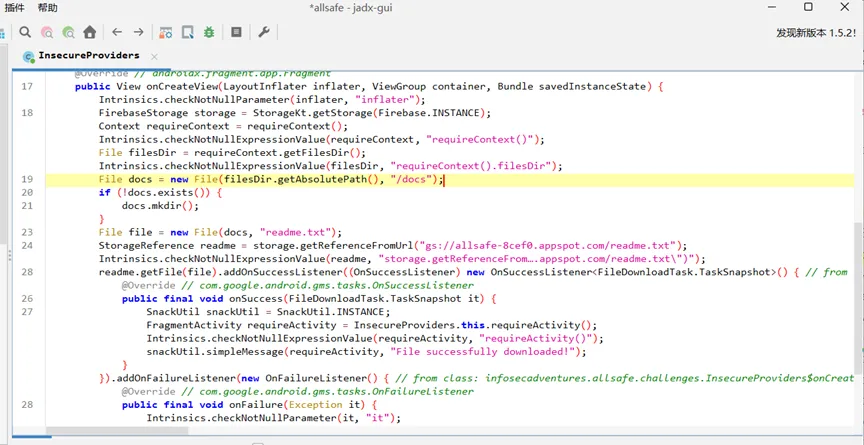Viewport: 864px width, 445px height.
Task: Click line number 27 in gutter
Action: pyautogui.click(x=27, y=312)
